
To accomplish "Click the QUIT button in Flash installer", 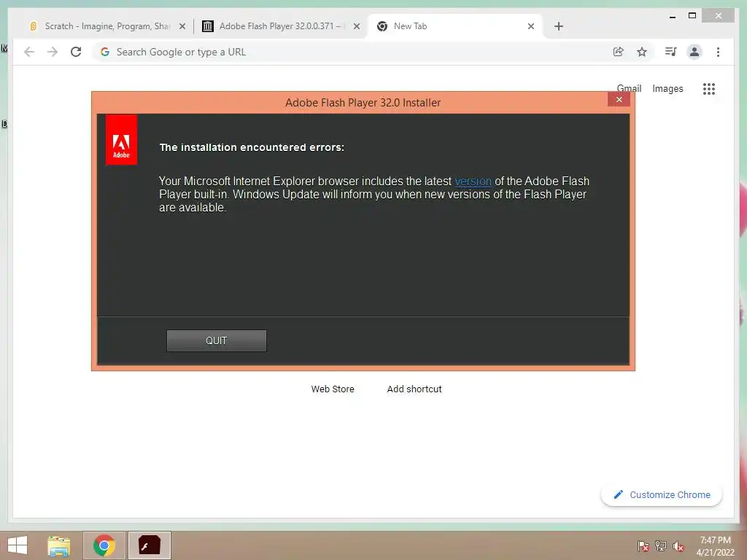I will point(216,341).
